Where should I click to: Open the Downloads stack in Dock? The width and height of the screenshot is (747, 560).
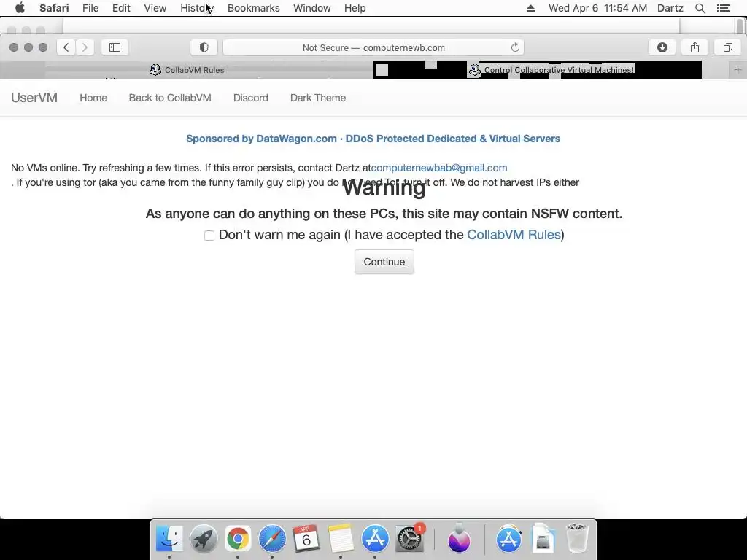click(543, 539)
